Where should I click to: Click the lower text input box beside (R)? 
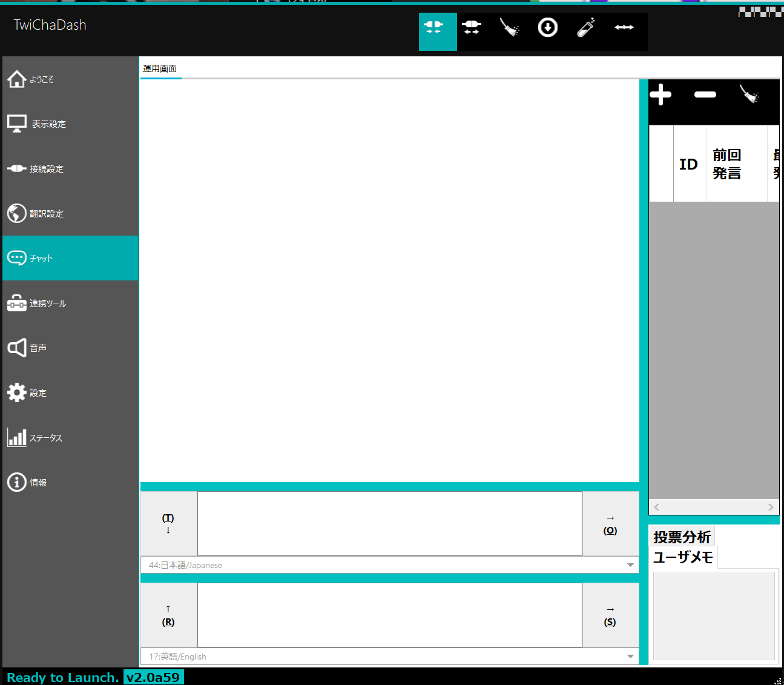point(390,615)
